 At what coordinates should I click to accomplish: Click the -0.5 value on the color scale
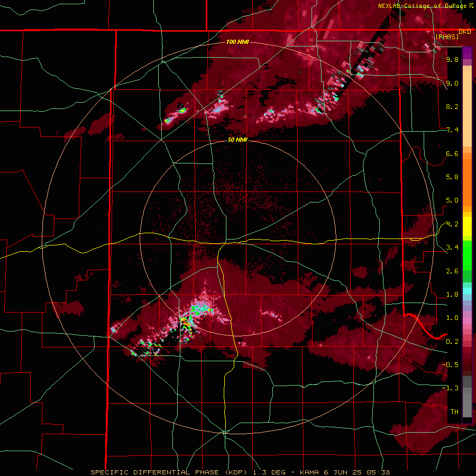(x=451, y=365)
